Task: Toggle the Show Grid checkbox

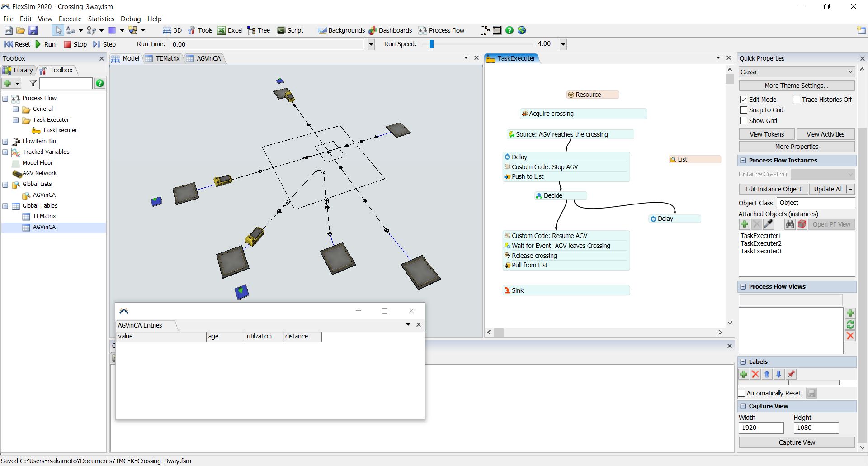Action: click(x=744, y=121)
